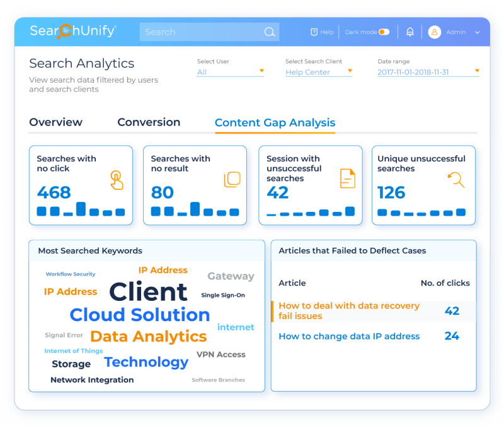Click the 2017-11-01-2018-11-31 date value

[413, 73]
